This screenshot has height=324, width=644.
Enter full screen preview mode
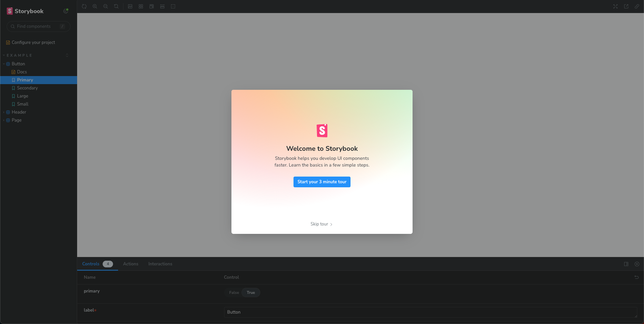(x=615, y=6)
